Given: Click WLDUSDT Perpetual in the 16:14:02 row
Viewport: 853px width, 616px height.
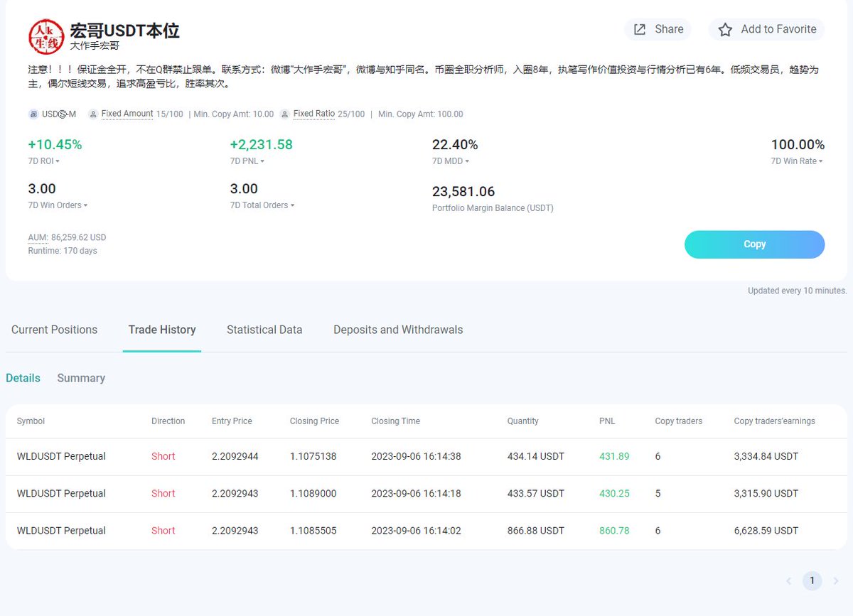Looking at the screenshot, I should 61,530.
